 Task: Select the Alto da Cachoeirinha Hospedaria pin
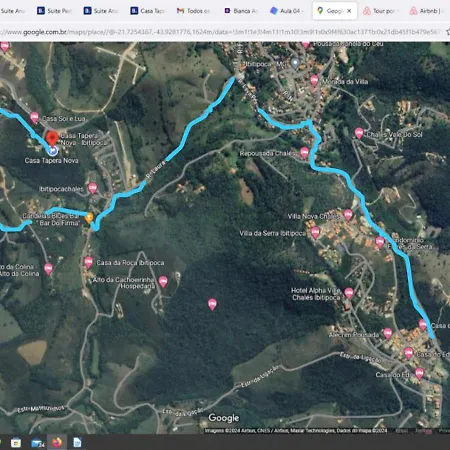point(163,282)
